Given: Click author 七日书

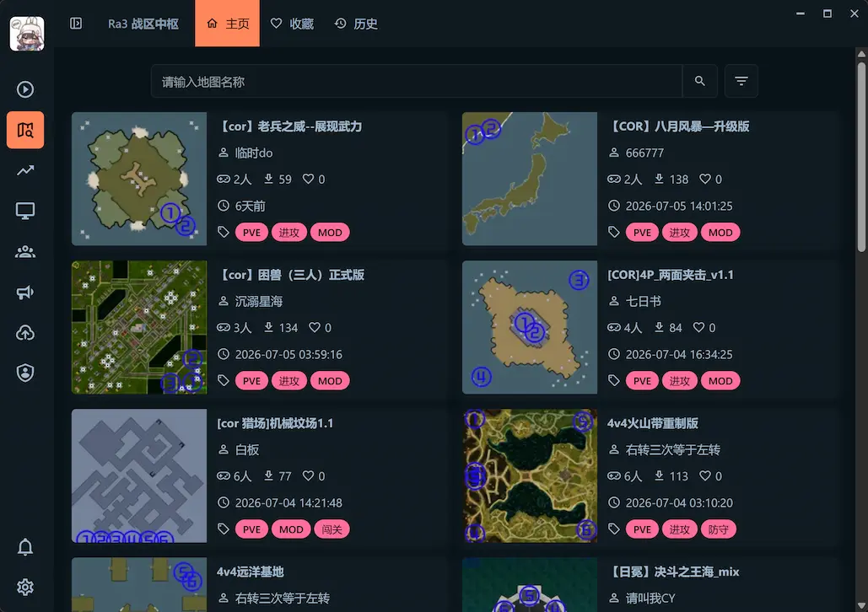Looking at the screenshot, I should click(644, 301).
